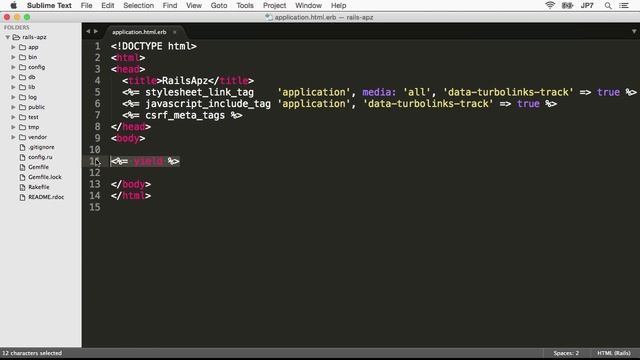The image size is (640, 360).
Task: Open the Find menu
Action: click(170, 5)
